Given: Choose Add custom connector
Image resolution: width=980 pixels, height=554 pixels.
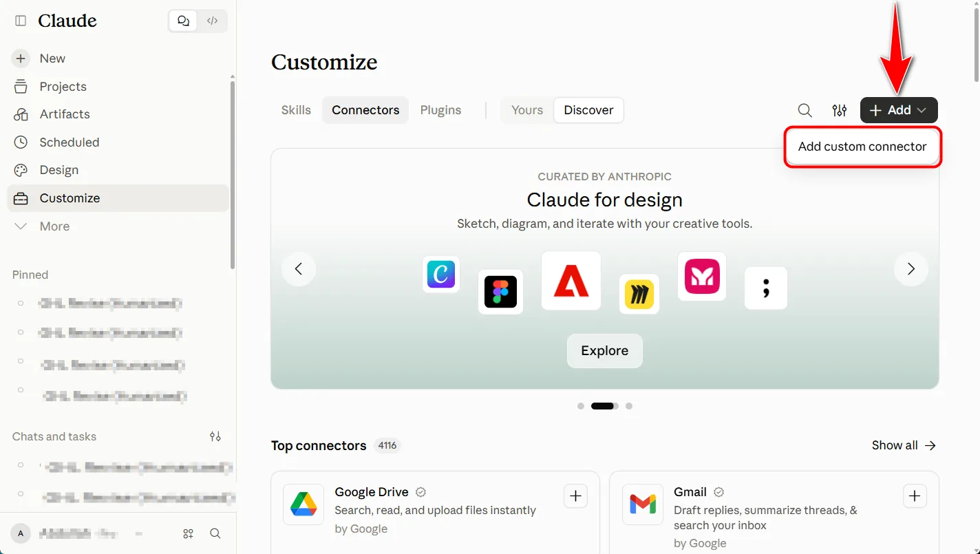Looking at the screenshot, I should [862, 147].
